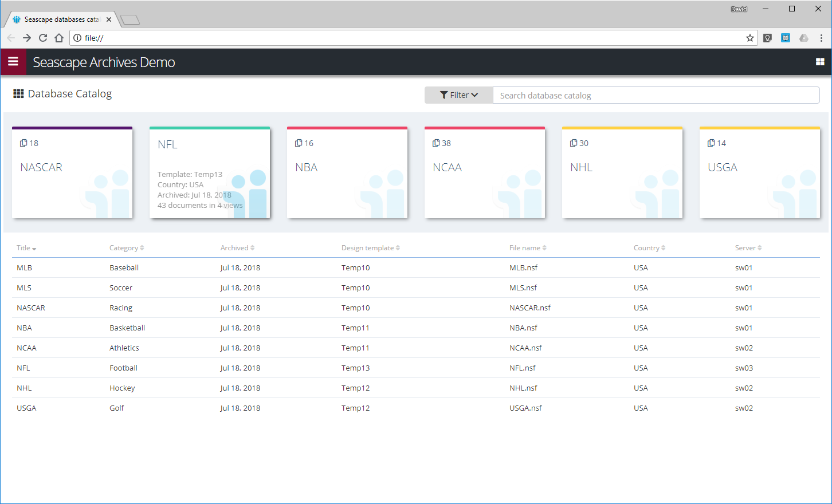The image size is (832, 504).
Task: Select the Seascape databases catalog tab
Action: (62, 19)
